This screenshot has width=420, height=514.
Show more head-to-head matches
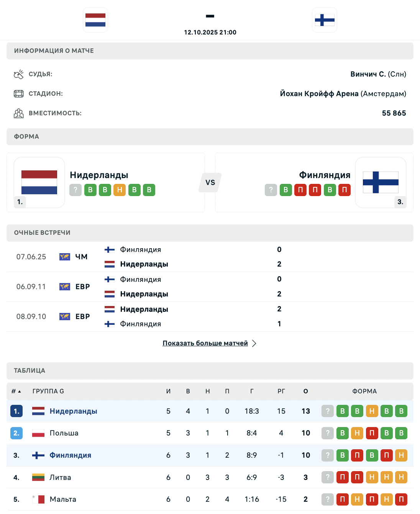205,343
